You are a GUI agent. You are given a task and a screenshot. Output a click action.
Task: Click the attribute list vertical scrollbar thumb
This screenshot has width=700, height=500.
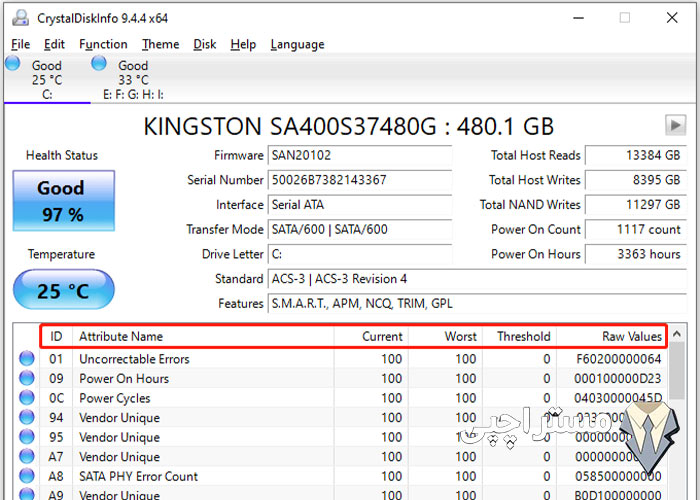tap(677, 371)
